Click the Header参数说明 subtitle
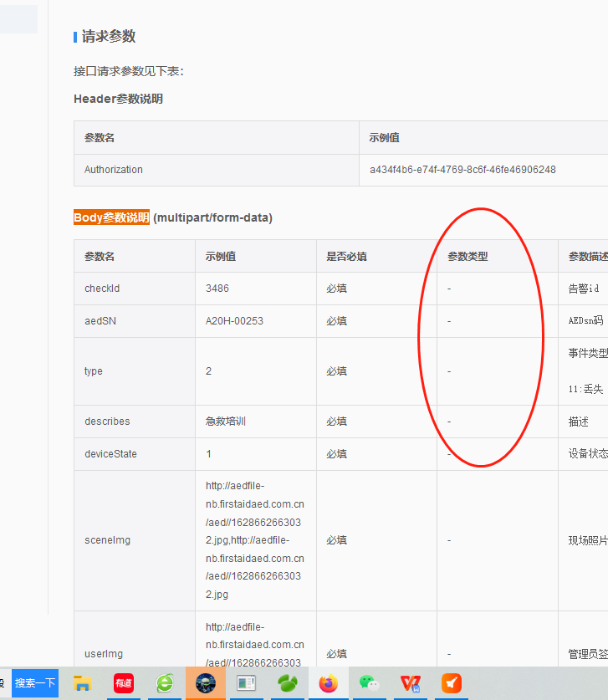This screenshot has width=608, height=700. click(x=118, y=99)
